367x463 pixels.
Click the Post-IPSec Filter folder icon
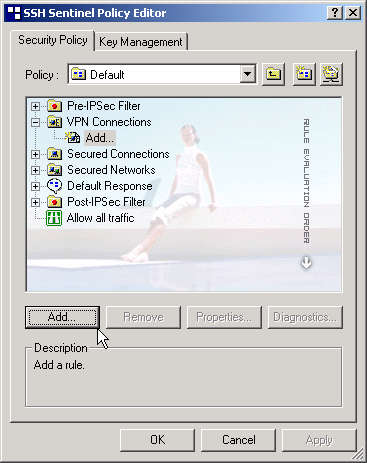point(54,202)
